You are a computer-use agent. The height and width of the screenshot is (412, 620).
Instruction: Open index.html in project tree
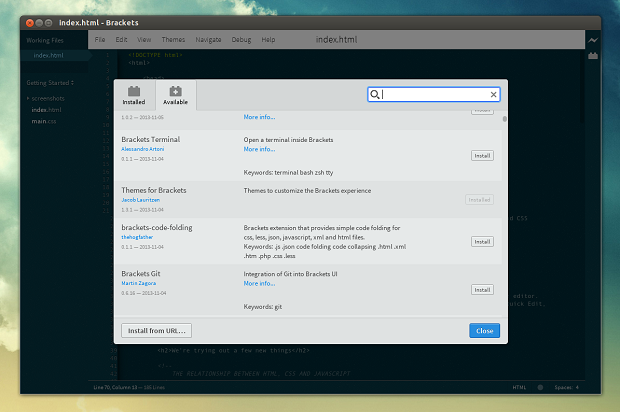click(x=46, y=110)
